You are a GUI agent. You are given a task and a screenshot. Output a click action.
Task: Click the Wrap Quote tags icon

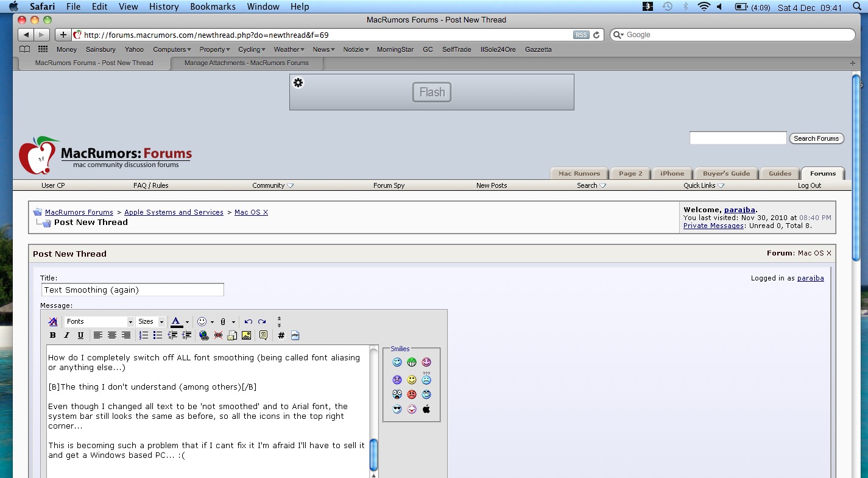pyautogui.click(x=263, y=335)
